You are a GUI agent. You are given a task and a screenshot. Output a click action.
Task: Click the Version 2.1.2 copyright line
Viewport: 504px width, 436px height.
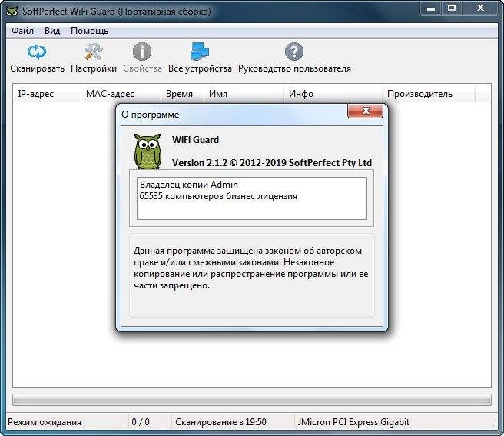(x=272, y=163)
